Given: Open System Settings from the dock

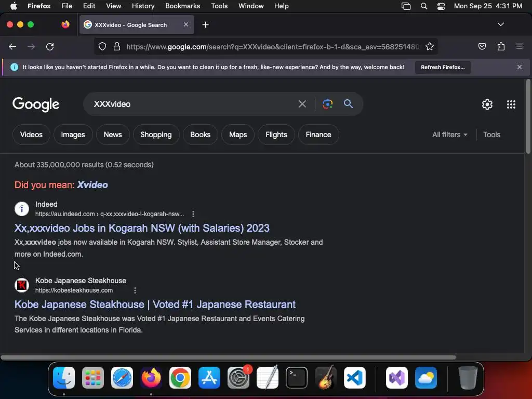Looking at the screenshot, I should click(x=238, y=377).
